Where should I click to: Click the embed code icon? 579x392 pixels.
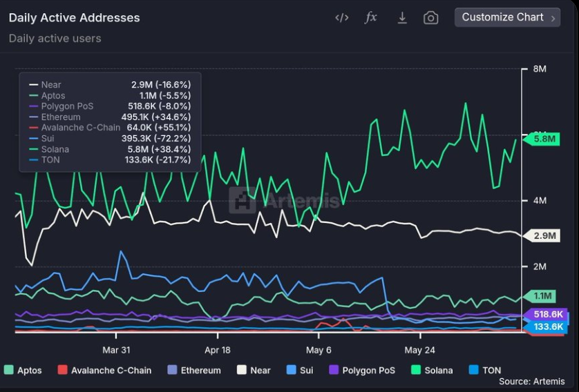(341, 18)
